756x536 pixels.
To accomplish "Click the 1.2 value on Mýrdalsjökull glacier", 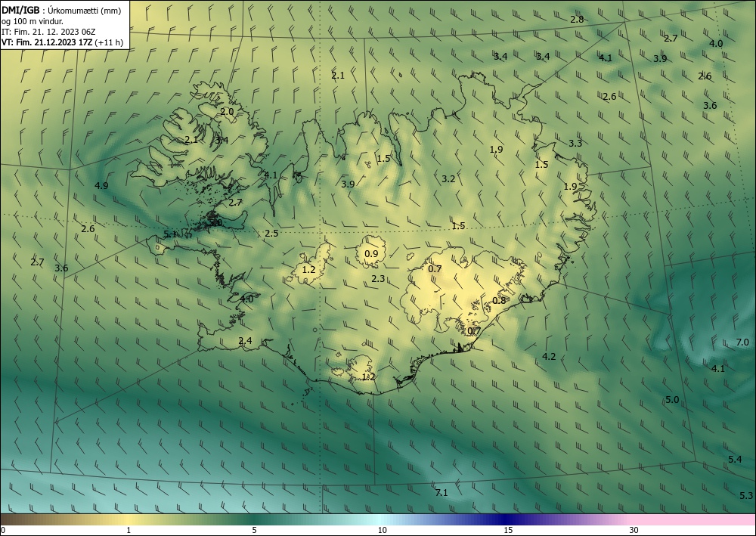I will [x=368, y=377].
